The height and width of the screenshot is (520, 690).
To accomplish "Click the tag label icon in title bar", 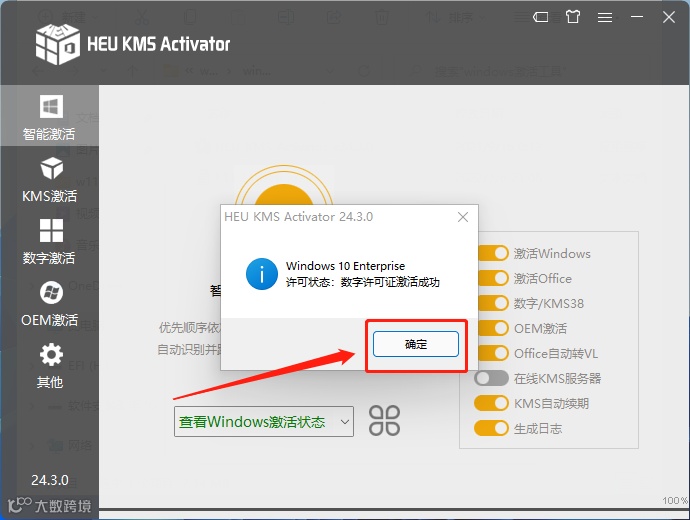I will point(540,17).
